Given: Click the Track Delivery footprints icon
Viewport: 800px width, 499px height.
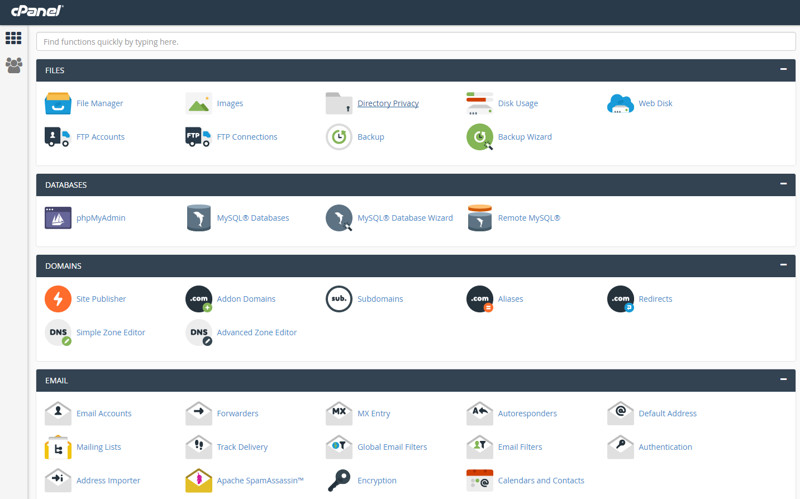Looking at the screenshot, I should click(198, 447).
